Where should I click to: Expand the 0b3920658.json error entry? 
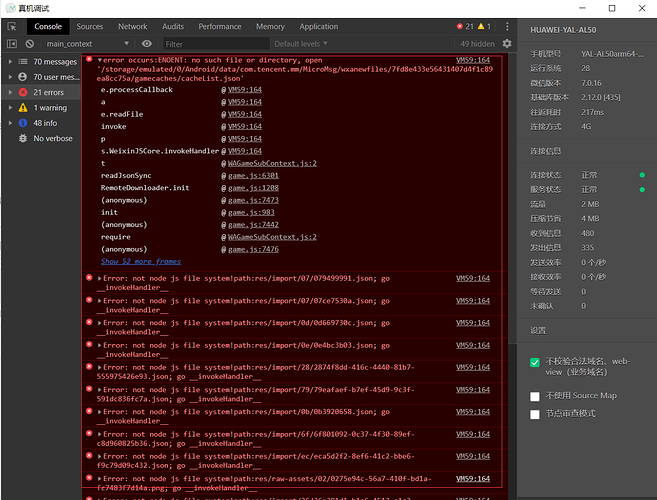click(100, 412)
